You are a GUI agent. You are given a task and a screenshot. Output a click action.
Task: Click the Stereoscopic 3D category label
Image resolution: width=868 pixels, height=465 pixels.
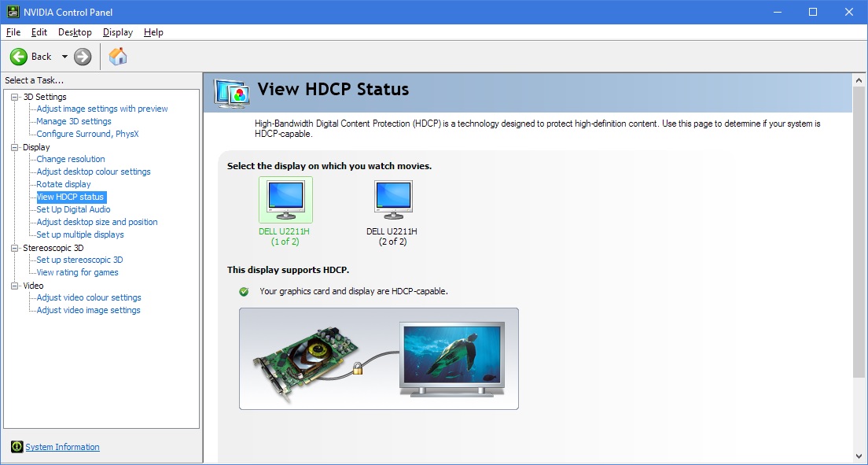coord(53,249)
